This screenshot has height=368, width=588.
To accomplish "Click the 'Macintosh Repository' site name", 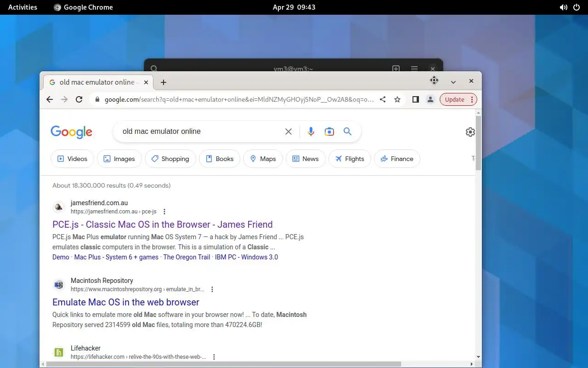I will pos(102,281).
